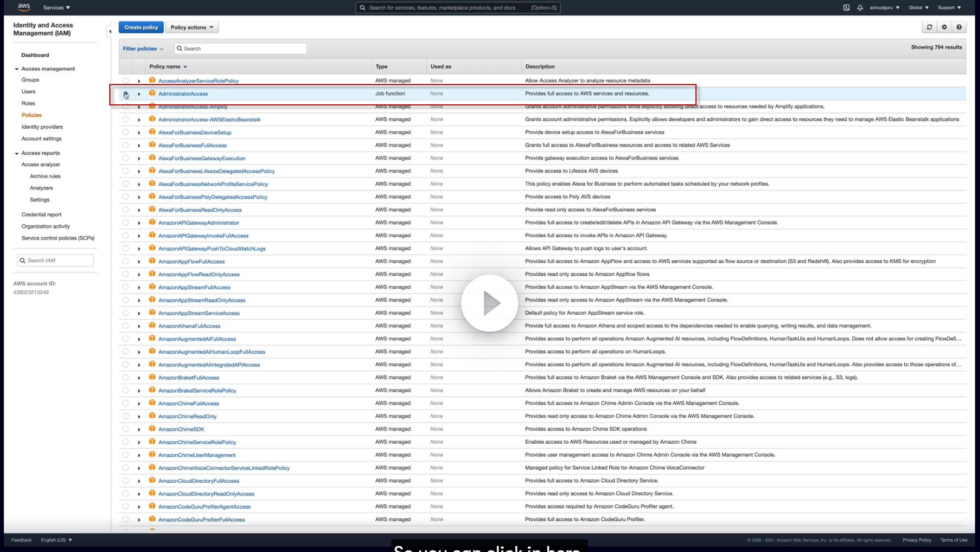
Task: Open the Support menu
Action: point(949,8)
